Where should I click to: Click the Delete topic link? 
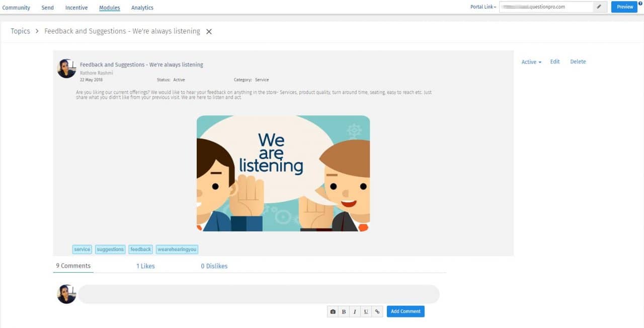(578, 61)
